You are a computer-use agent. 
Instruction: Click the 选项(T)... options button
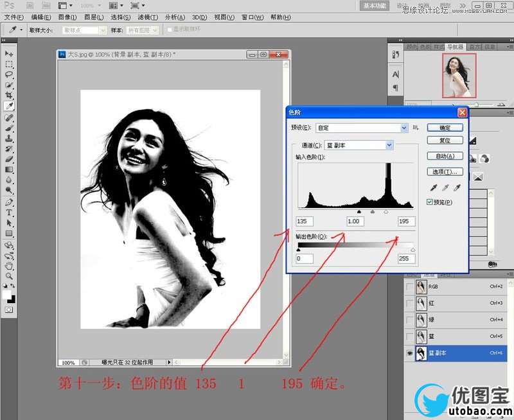(x=445, y=171)
